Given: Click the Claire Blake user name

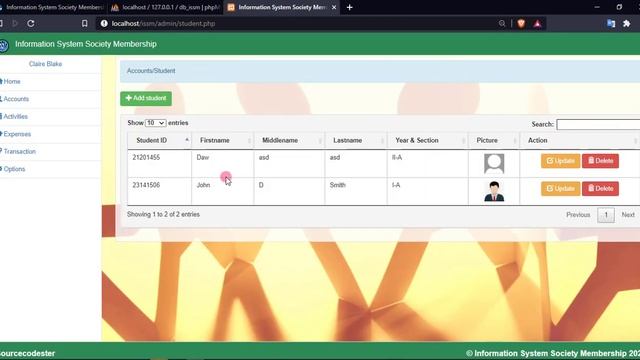Looking at the screenshot, I should (45, 64).
